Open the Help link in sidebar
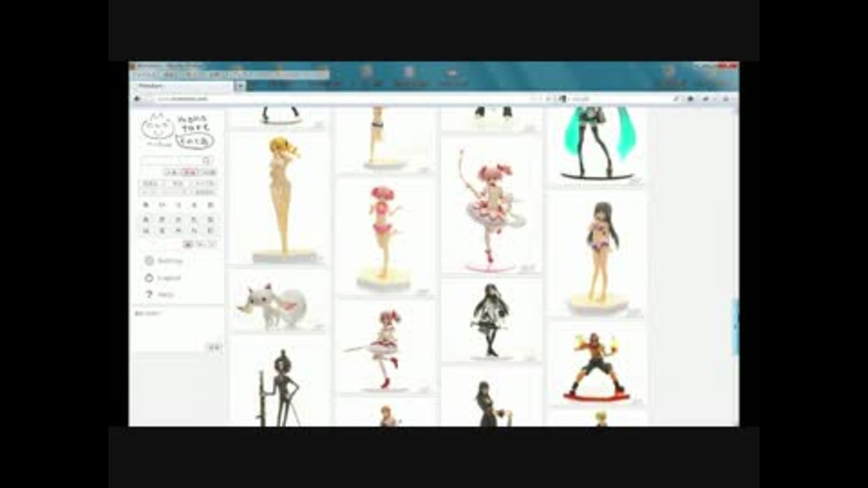 [165, 295]
